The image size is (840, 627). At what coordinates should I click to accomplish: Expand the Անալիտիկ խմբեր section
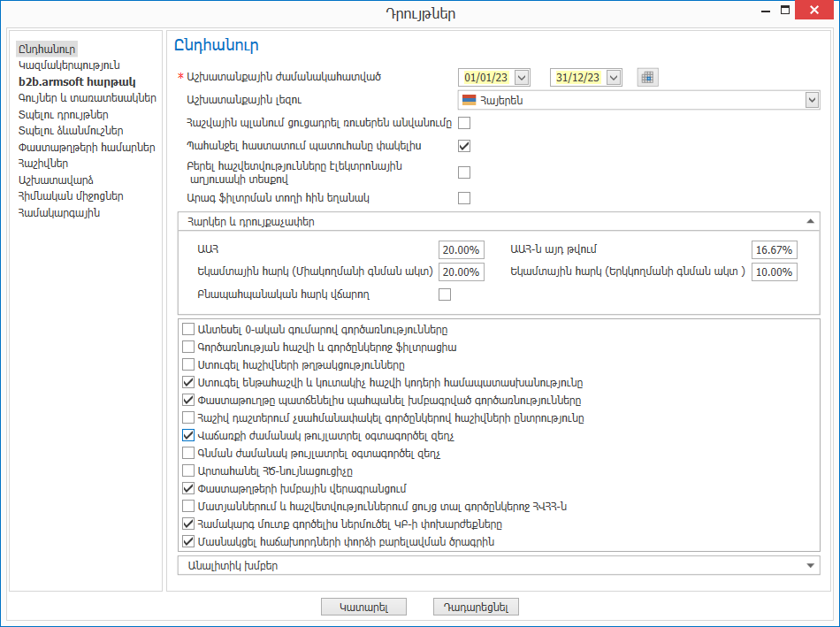pos(810,565)
